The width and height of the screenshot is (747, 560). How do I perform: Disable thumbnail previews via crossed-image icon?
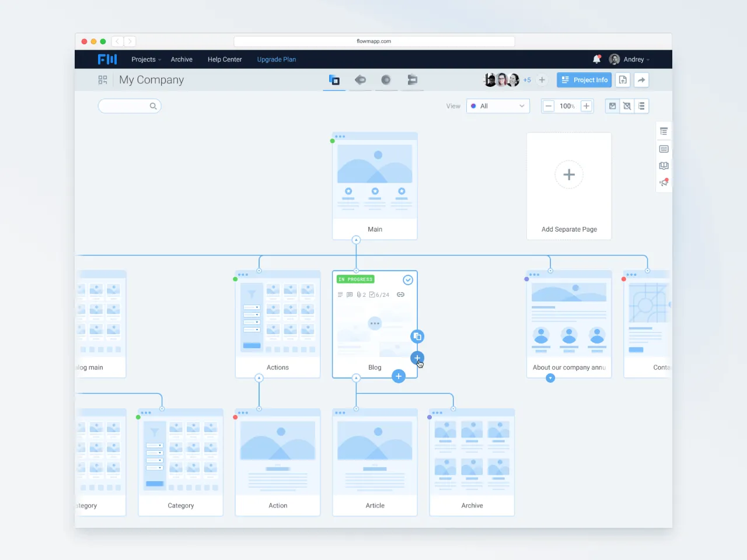point(627,106)
